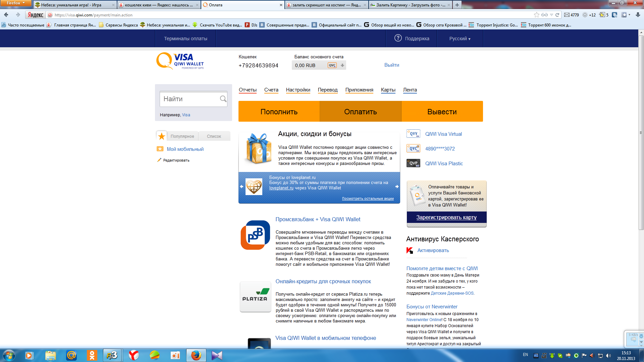Open the Мой мобильный link

click(185, 149)
